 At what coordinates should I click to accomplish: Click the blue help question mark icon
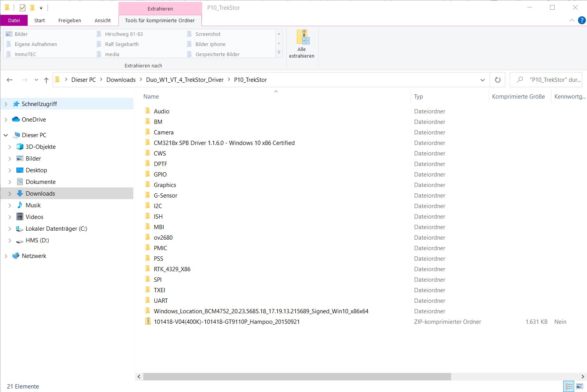point(582,20)
